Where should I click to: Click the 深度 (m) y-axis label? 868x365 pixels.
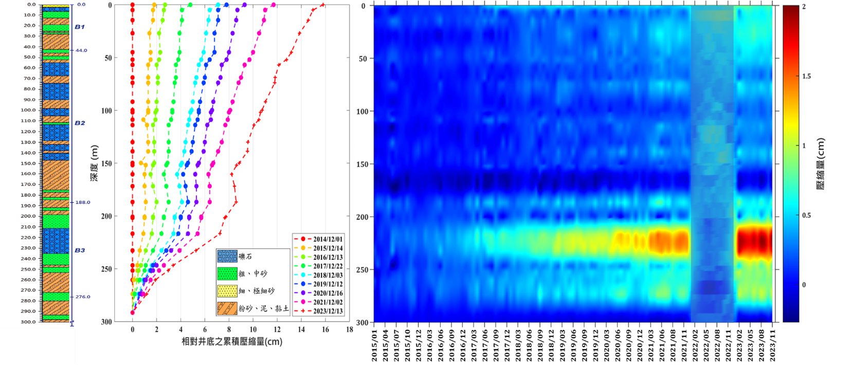(94, 162)
